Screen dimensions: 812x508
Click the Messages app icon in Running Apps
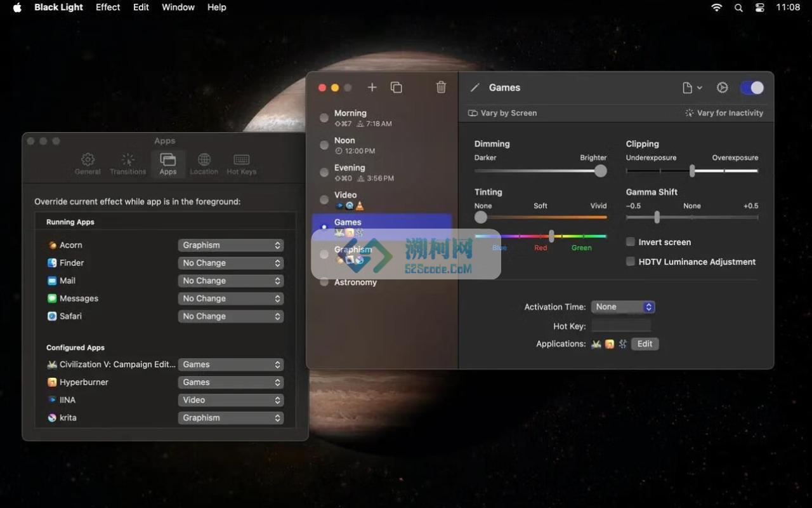(x=52, y=298)
